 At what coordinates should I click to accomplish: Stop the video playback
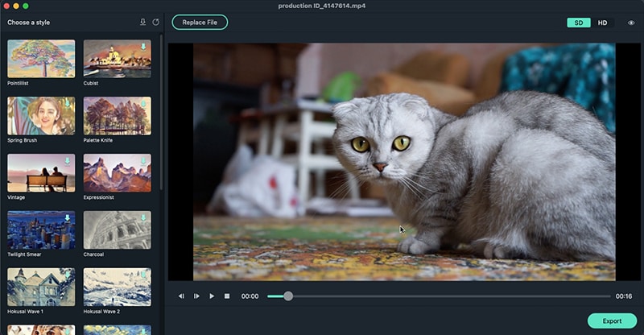[227, 296]
